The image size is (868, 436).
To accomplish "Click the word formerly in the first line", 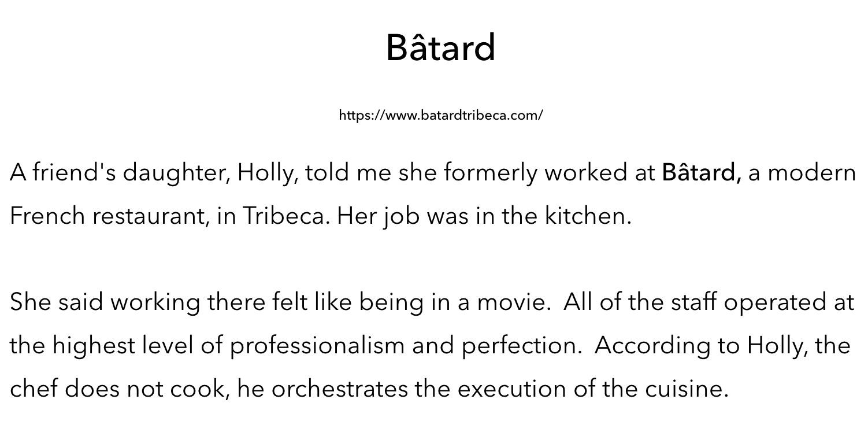I will tap(491, 173).
